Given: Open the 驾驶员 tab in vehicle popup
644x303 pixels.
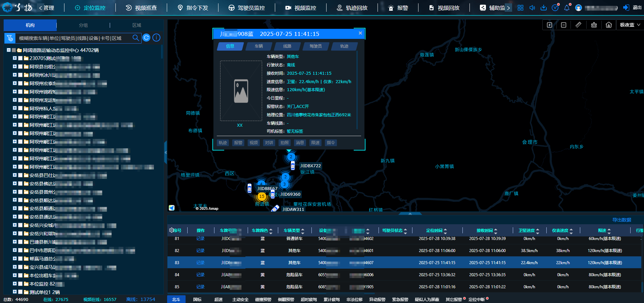Looking at the screenshot, I should click(315, 46).
